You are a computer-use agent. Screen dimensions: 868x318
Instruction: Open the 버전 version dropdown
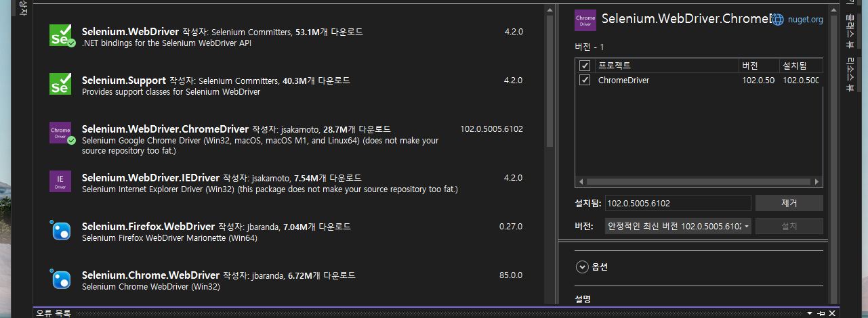tap(678, 226)
